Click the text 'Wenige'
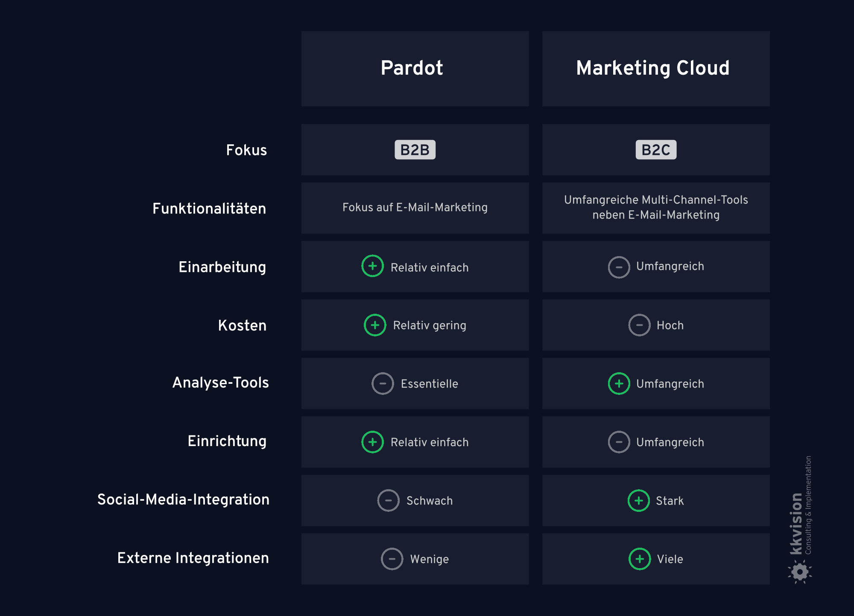 pyautogui.click(x=429, y=560)
